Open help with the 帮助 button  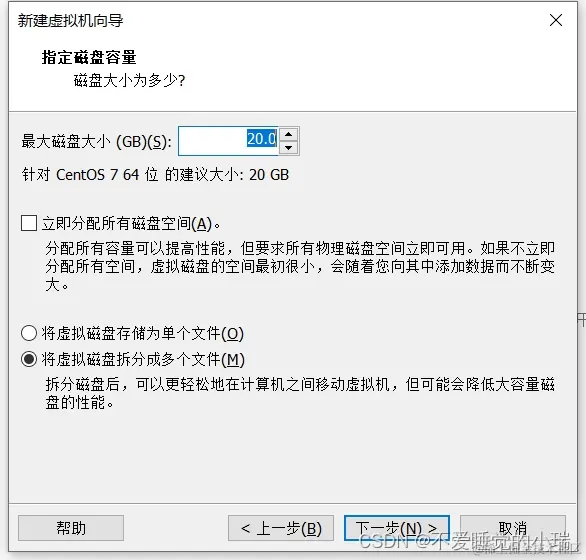click(x=71, y=528)
